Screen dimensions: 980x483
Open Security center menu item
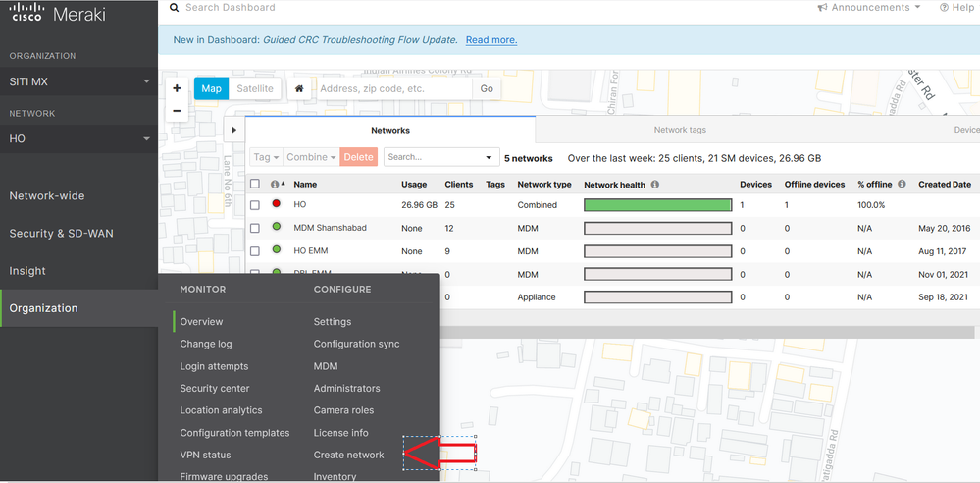[x=215, y=388]
